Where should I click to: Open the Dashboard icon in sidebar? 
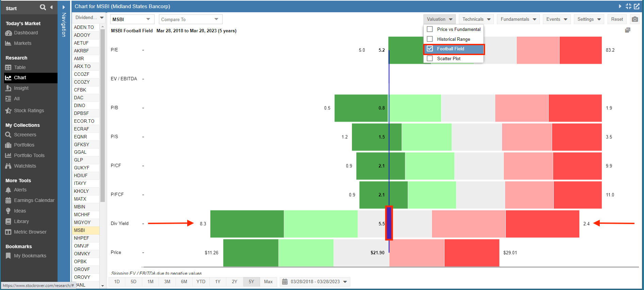click(x=9, y=33)
